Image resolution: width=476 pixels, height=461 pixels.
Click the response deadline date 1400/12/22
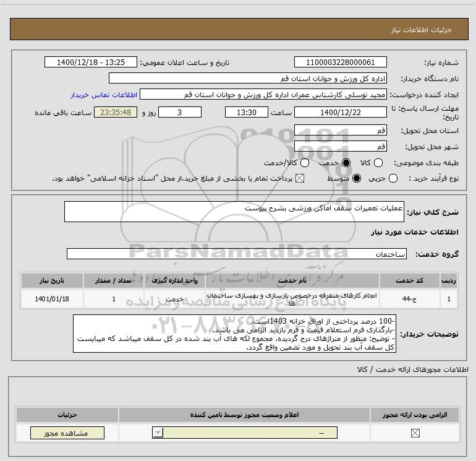point(340,112)
